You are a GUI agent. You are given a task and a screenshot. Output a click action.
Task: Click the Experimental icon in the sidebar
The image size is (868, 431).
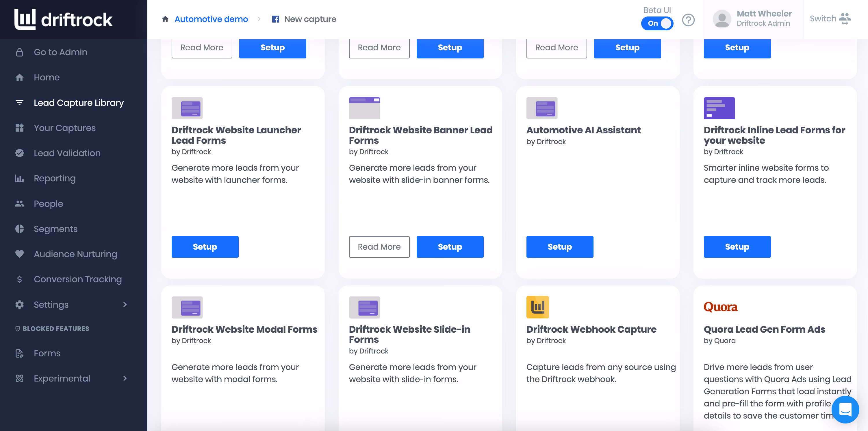[x=20, y=378]
